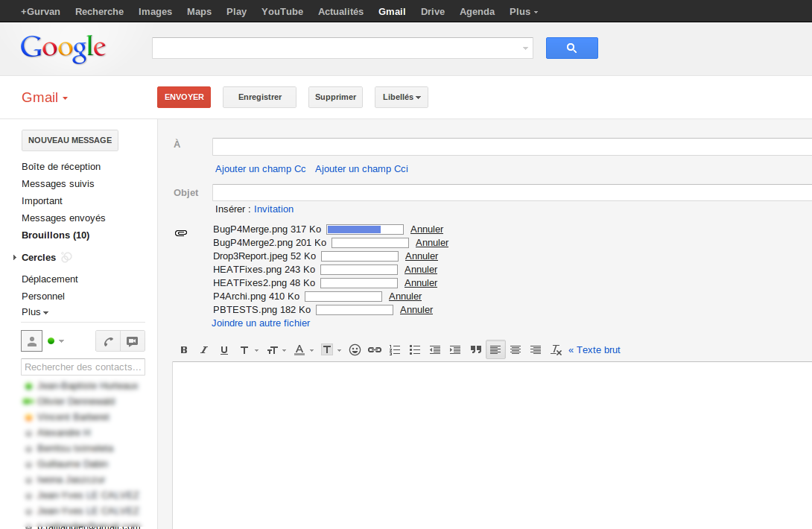Viewport: 812px width, 529px height.
Task: Increase the indent of the text
Action: click(455, 350)
